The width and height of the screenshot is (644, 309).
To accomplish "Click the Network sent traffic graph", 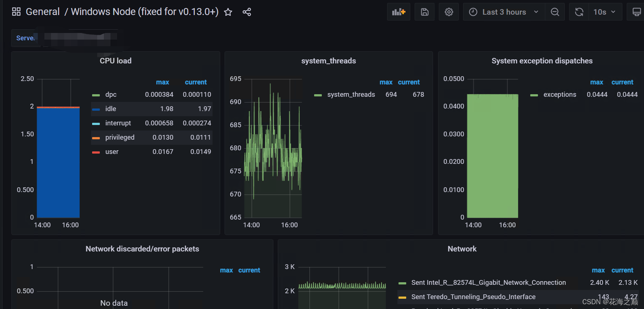I will 342,288.
